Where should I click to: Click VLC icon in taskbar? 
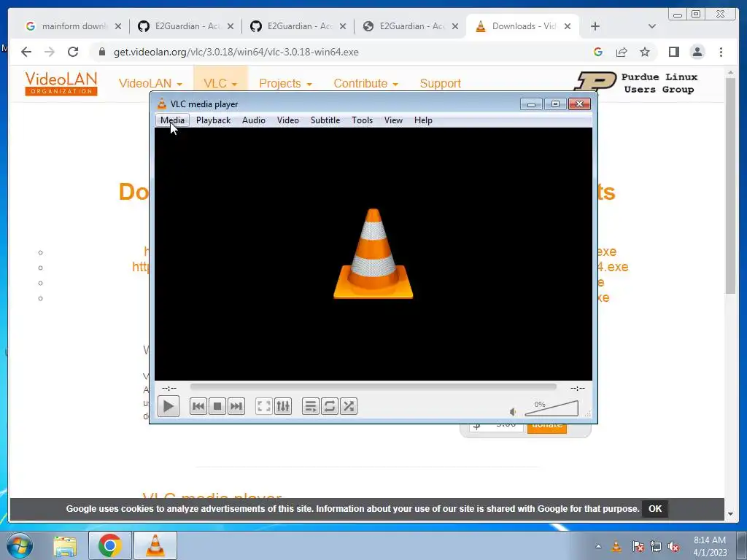point(155,545)
